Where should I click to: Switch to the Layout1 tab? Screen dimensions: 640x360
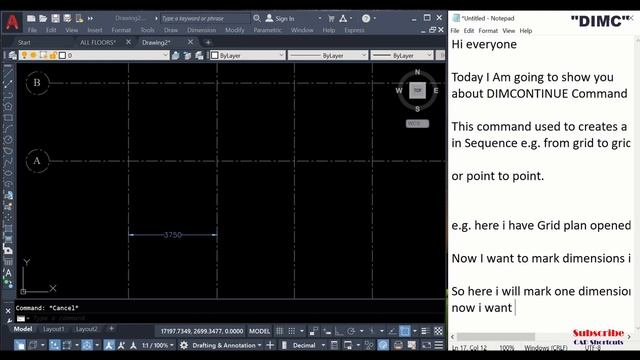pyautogui.click(x=53, y=329)
